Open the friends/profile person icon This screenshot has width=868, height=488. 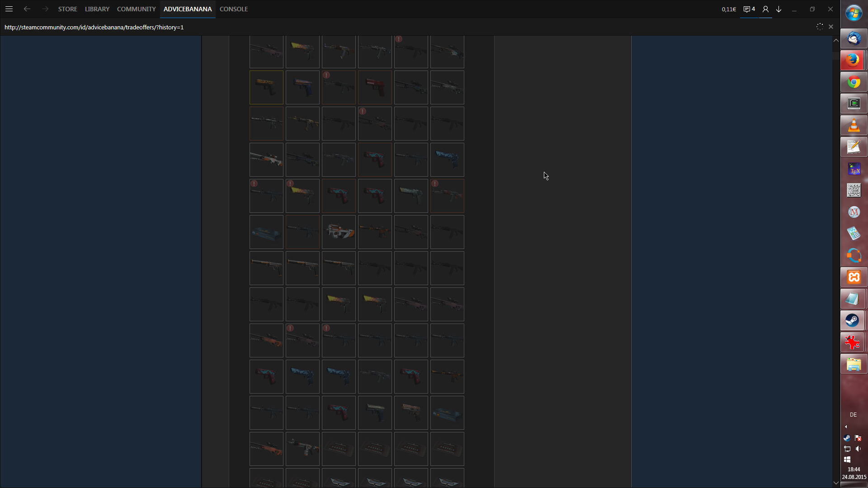coord(765,9)
